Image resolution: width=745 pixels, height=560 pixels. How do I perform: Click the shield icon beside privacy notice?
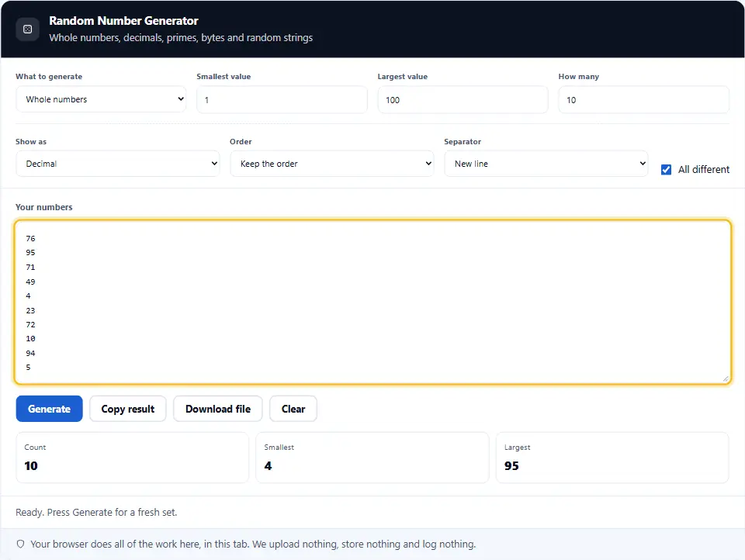tap(20, 544)
